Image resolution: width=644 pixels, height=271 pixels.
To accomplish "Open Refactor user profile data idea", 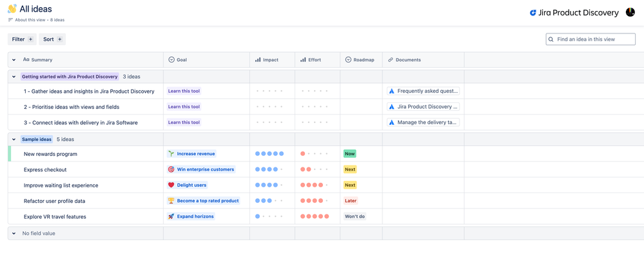I will pos(55,201).
